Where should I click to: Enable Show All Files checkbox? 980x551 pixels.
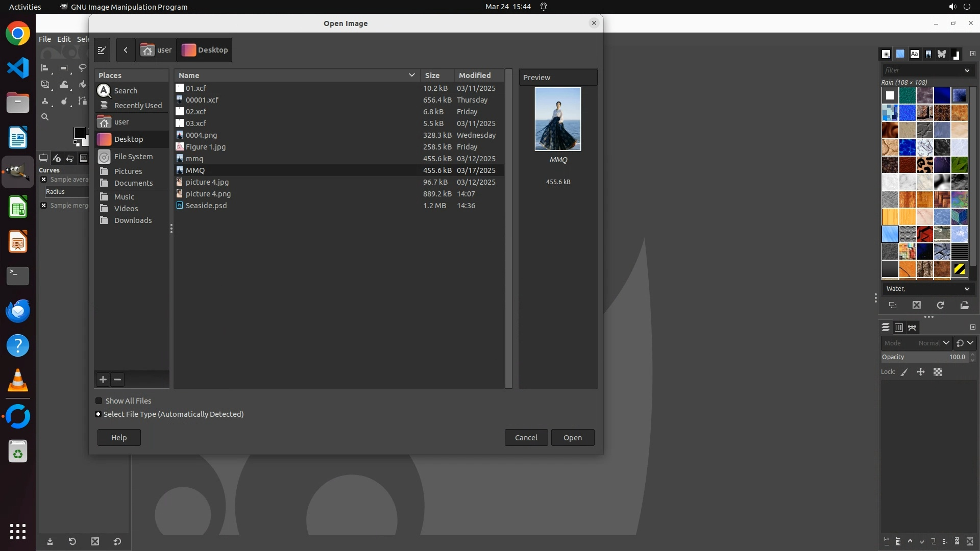(x=99, y=401)
